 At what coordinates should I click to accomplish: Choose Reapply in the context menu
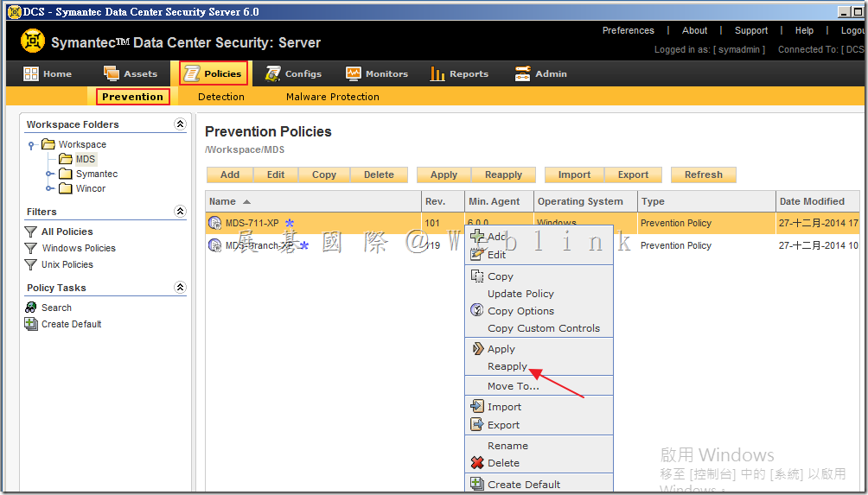[x=539, y=366]
